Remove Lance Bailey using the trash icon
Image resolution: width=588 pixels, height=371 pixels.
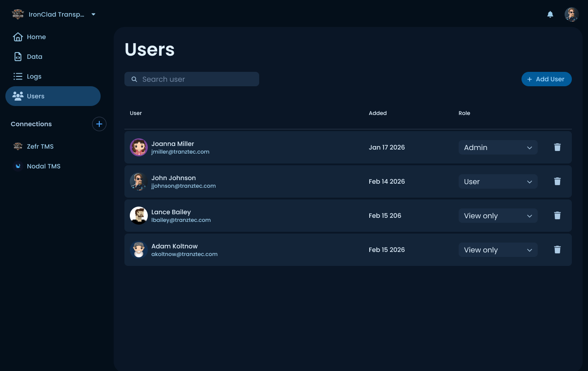pyautogui.click(x=557, y=216)
